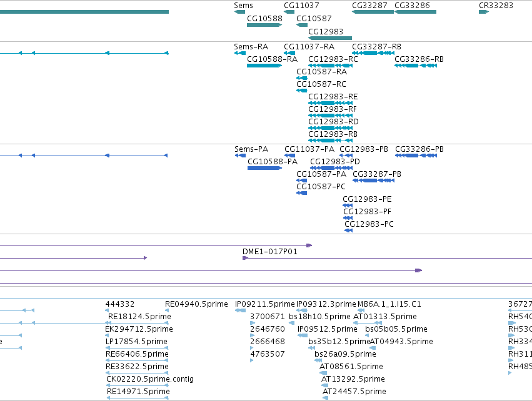Select the CG10587-RA transcript
The width and height of the screenshot is (532, 401).
301,78
